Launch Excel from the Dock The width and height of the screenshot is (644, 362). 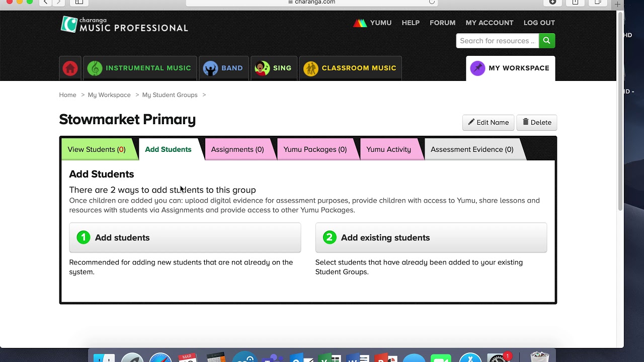[x=330, y=357]
